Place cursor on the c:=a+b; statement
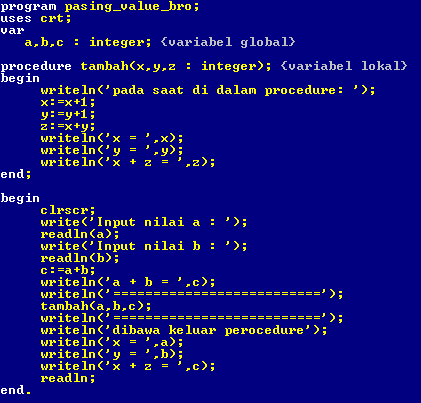421x403 pixels. point(68,270)
